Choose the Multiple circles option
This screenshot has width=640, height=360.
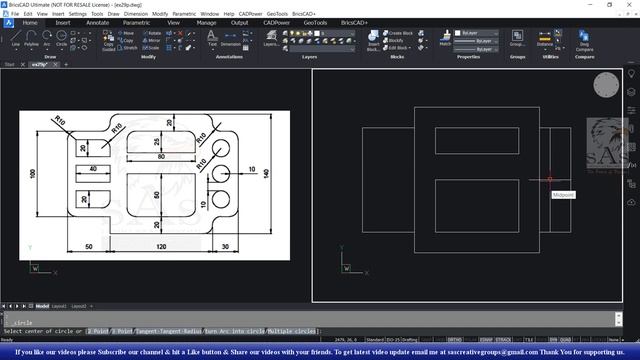tap(291, 331)
